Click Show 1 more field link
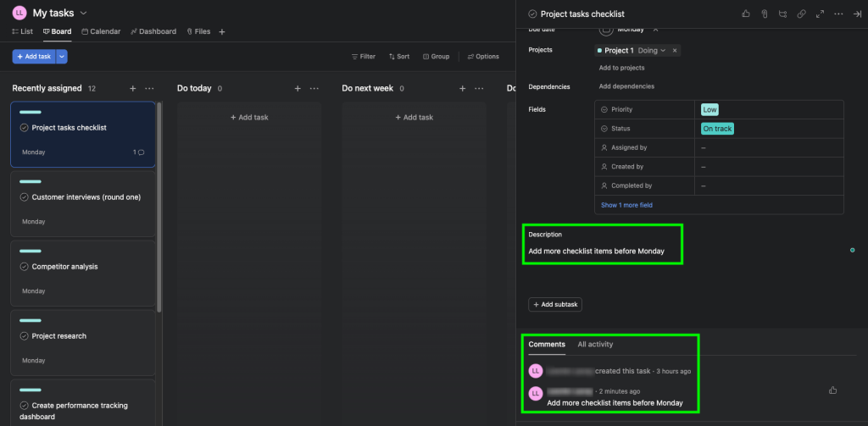 pyautogui.click(x=626, y=205)
